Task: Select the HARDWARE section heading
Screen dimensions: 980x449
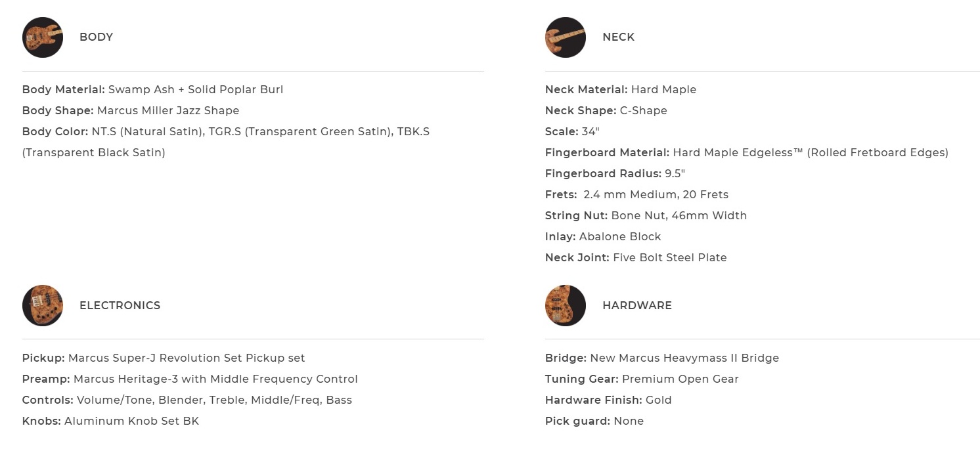Action: click(636, 305)
